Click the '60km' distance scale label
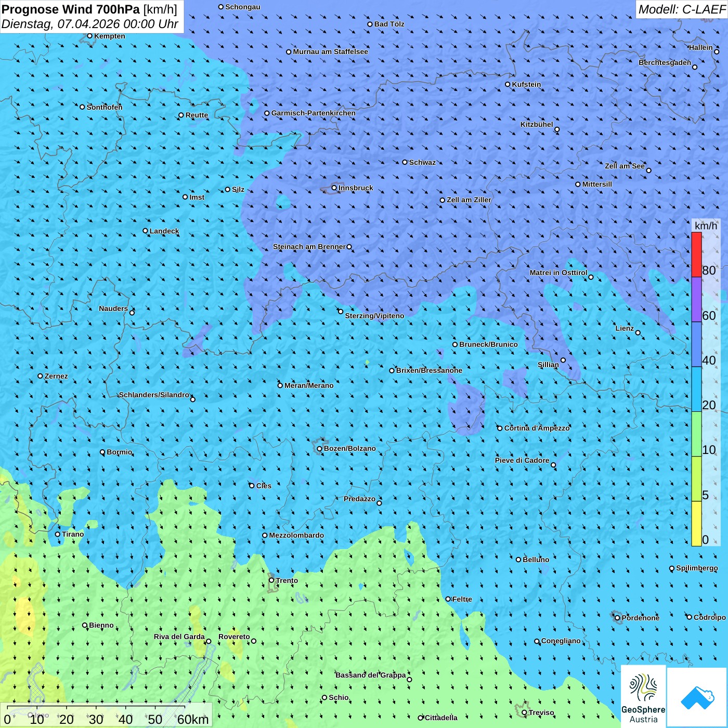Image resolution: width=728 pixels, height=728 pixels. click(x=193, y=719)
